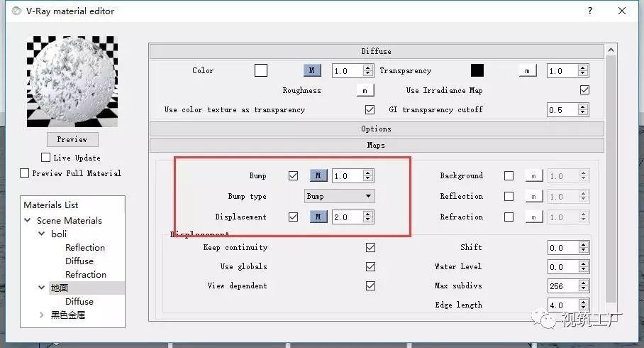Select Refraction layer under boli

click(x=85, y=274)
